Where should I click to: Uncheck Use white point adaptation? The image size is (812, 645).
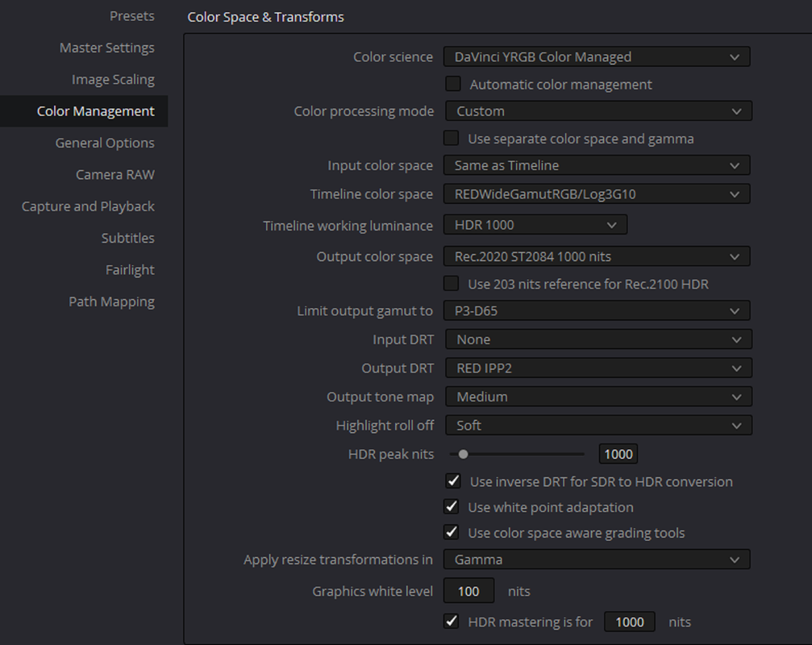pos(451,506)
